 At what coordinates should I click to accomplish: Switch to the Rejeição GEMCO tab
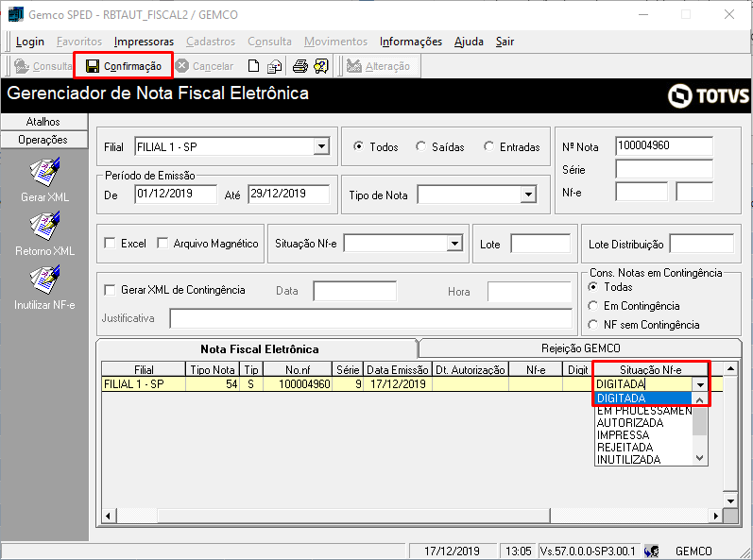coord(581,348)
